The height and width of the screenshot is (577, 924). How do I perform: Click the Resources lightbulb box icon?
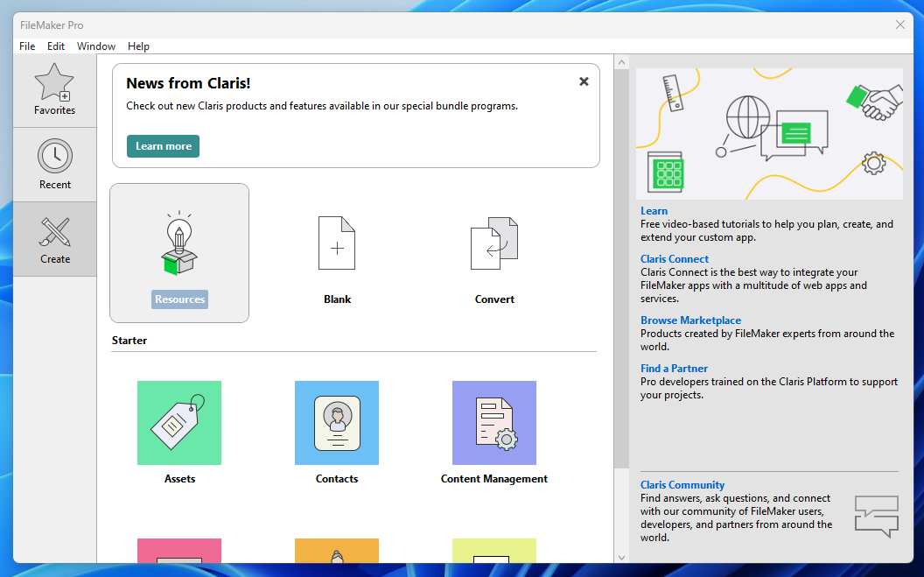tap(179, 243)
